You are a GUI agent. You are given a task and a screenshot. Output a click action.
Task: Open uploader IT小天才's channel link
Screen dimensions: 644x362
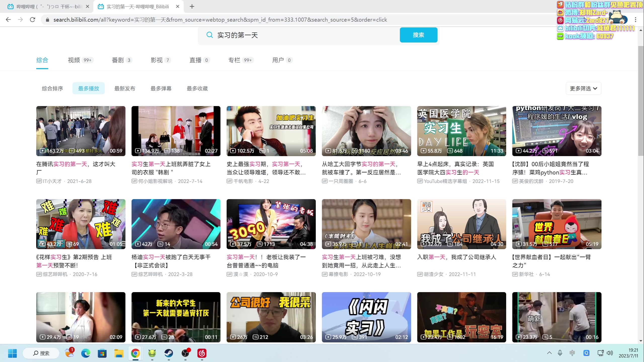tap(52, 181)
